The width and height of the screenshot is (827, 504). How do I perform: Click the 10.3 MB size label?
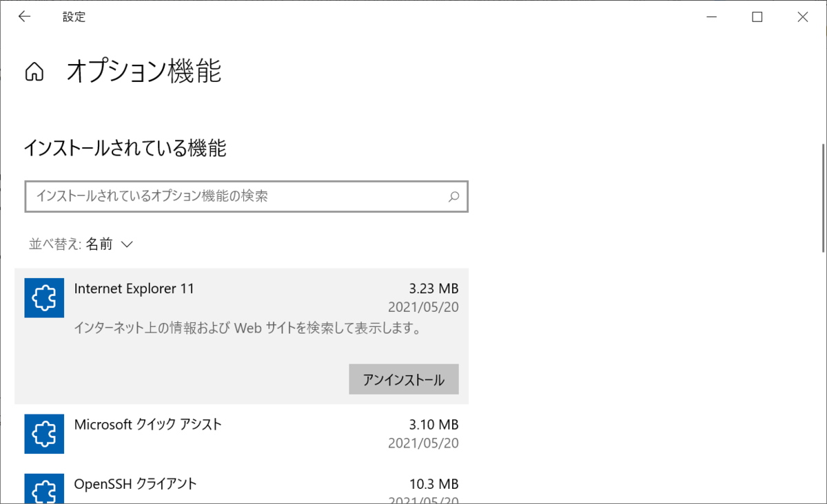click(434, 484)
